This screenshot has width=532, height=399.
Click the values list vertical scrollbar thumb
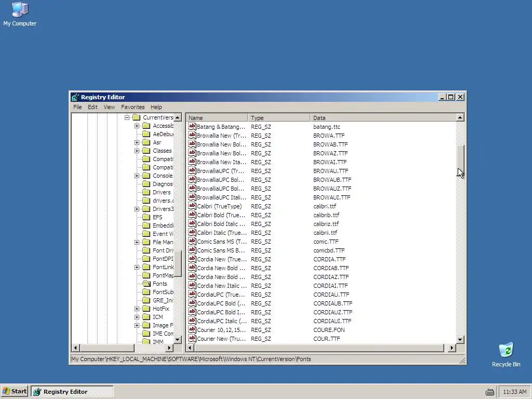tap(460, 161)
